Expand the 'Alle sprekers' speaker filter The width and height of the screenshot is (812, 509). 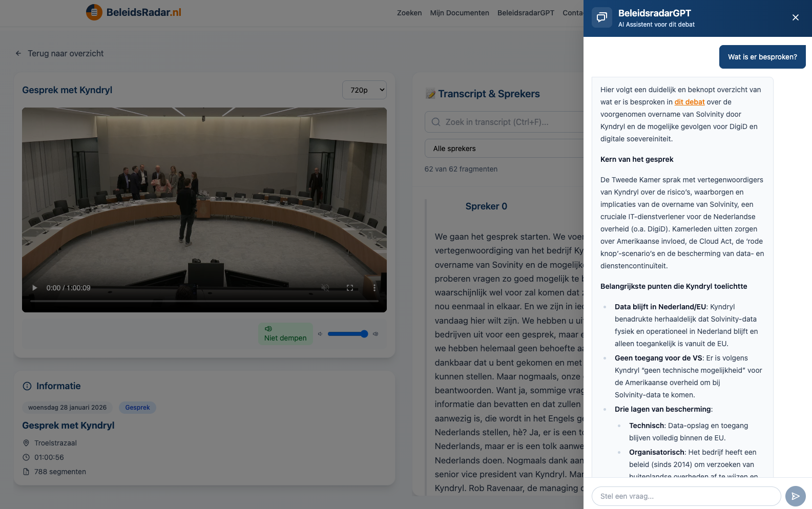(x=505, y=149)
